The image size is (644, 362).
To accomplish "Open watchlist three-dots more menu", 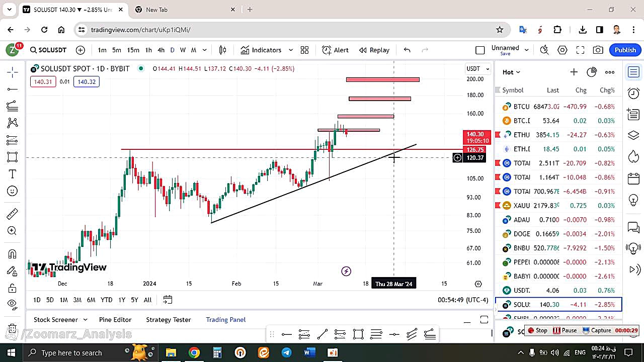I will (610, 72).
